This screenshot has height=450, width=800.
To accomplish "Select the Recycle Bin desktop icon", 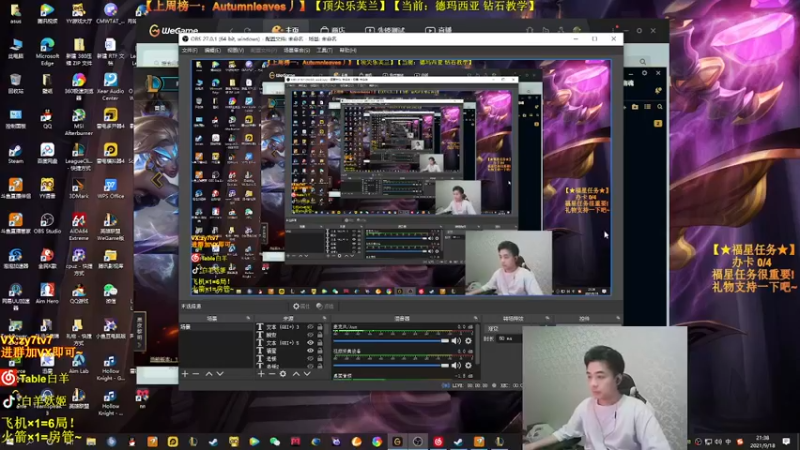I will pos(15,84).
